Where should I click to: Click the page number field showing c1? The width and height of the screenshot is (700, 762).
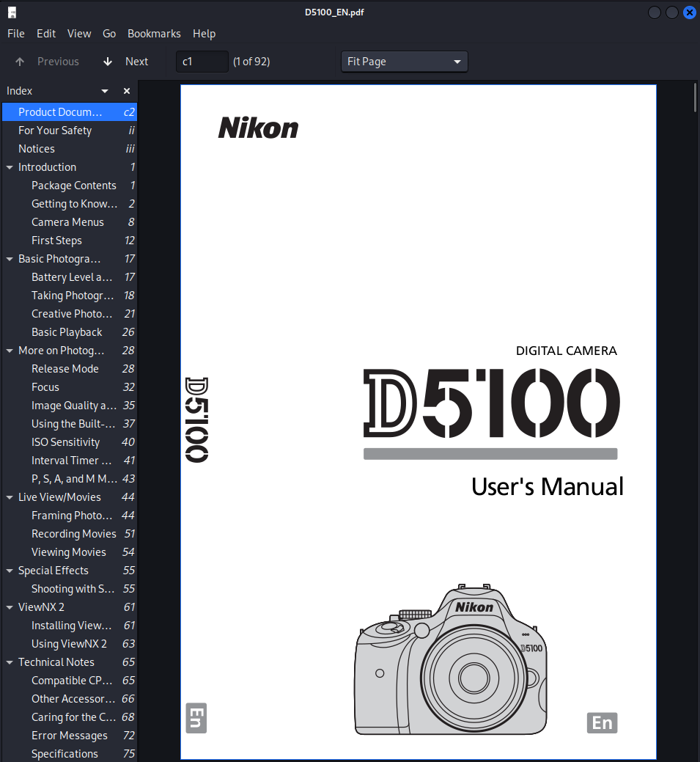(x=202, y=62)
